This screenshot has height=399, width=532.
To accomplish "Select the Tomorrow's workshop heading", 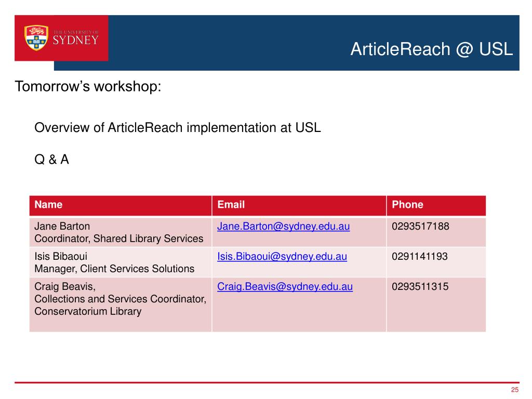I will click(88, 87).
